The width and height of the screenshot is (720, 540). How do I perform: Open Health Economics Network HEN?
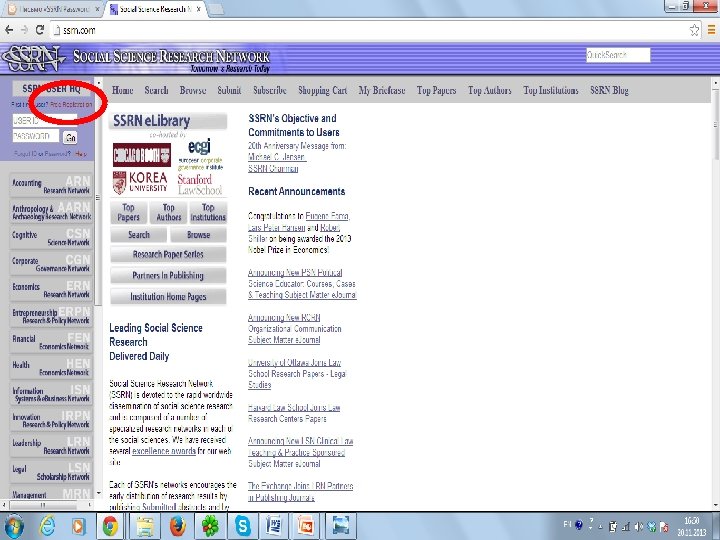[51, 367]
